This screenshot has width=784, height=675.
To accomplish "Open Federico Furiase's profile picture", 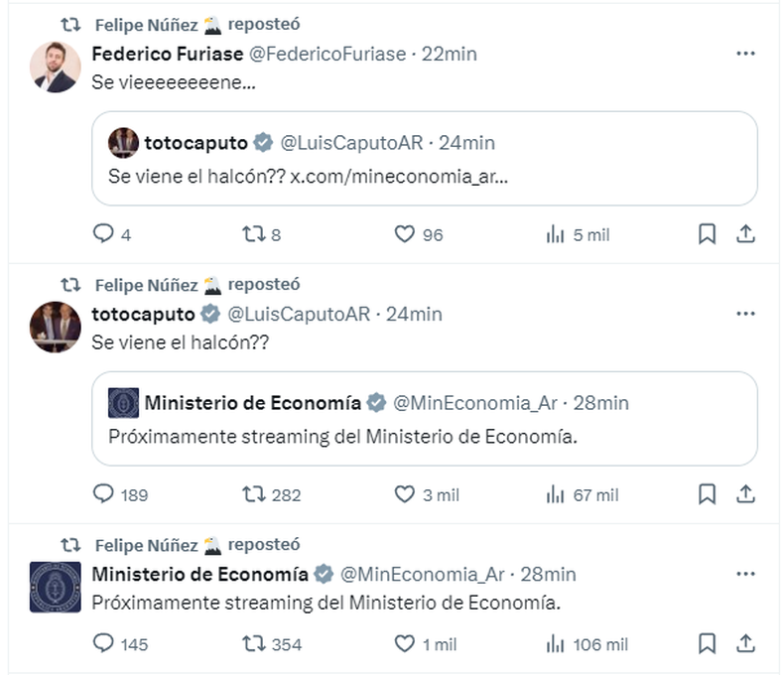I will click(56, 67).
